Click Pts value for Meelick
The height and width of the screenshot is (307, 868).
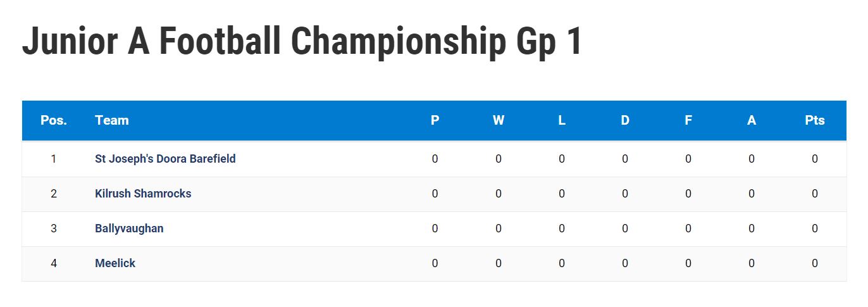815,263
